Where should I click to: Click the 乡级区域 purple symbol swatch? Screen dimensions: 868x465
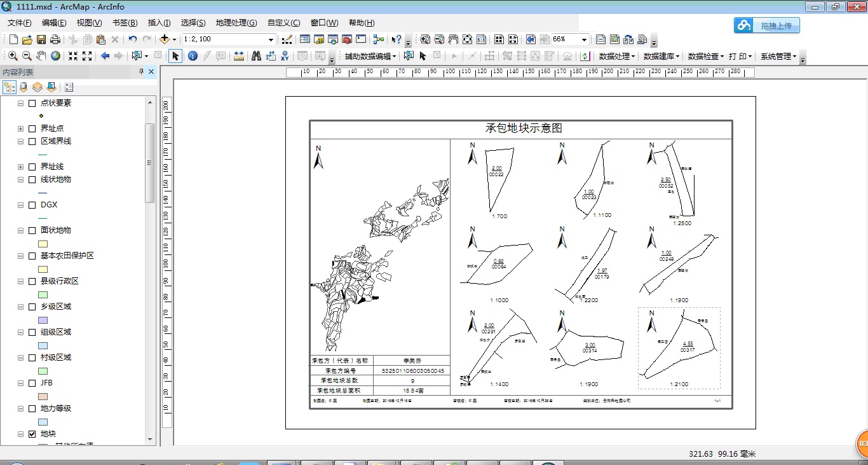[43, 320]
